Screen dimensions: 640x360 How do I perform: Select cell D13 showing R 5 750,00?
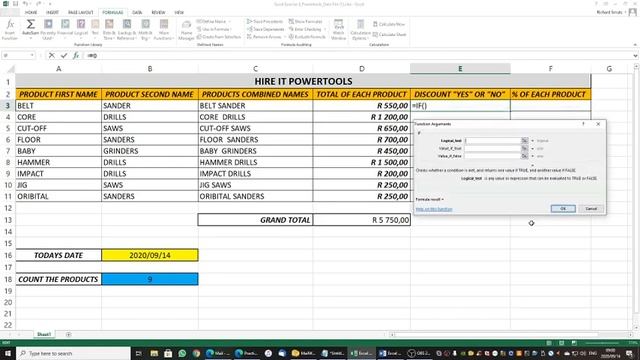[x=362, y=220]
